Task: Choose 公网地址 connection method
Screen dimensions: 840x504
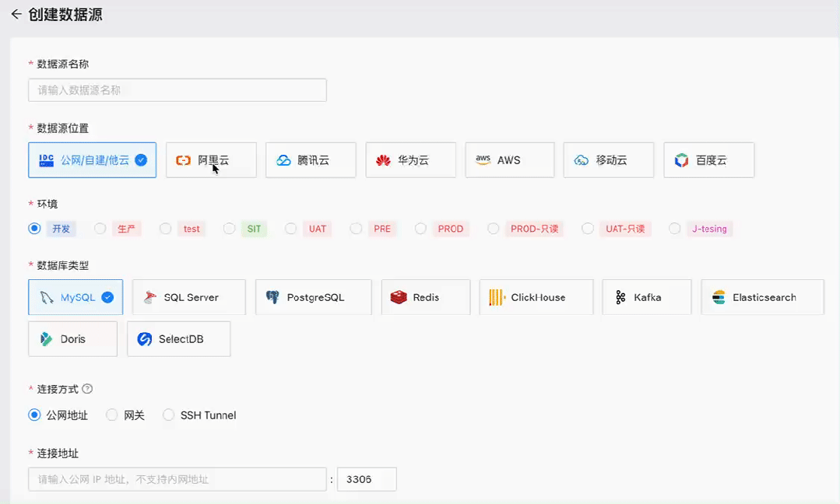Action: (x=34, y=415)
